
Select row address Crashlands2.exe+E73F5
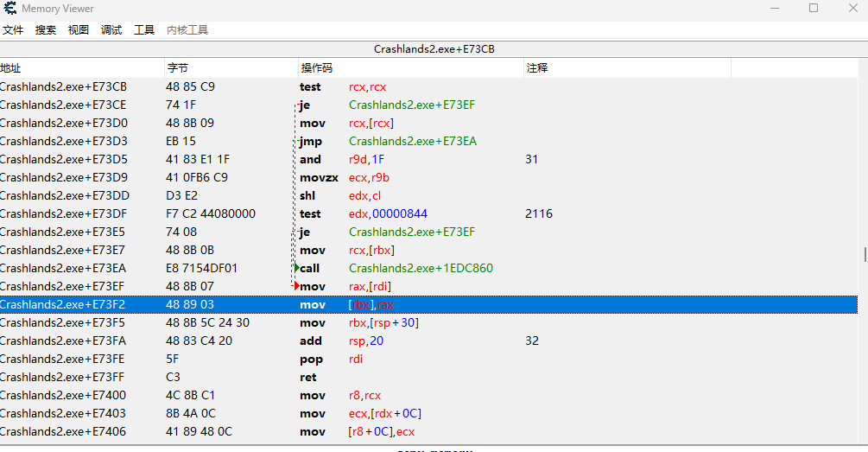[62, 323]
